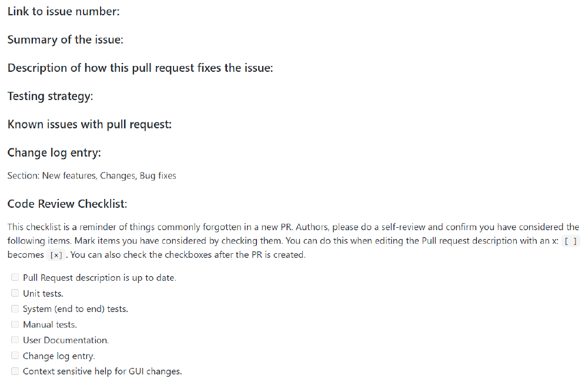Click the Change log entry heading

[x=54, y=152]
